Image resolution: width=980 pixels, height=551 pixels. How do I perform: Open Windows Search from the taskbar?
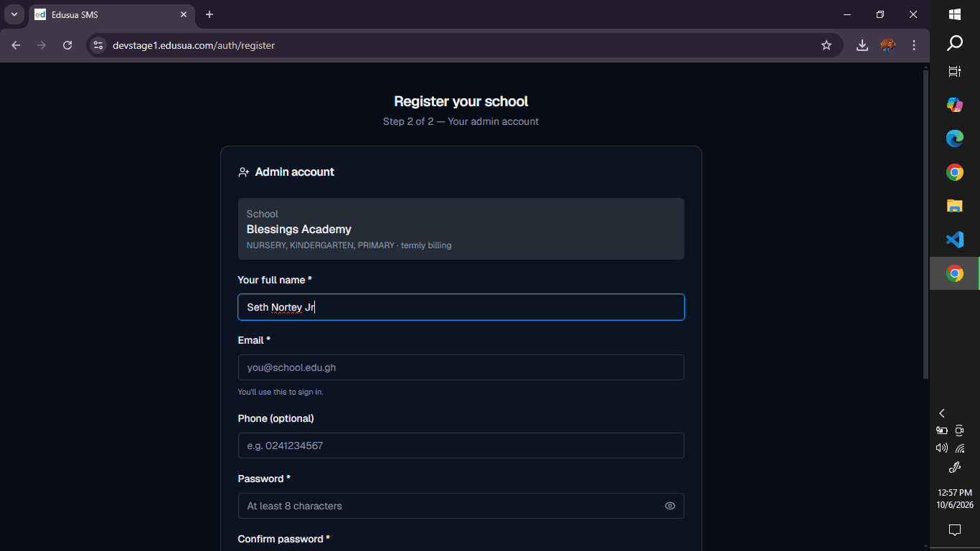955,44
